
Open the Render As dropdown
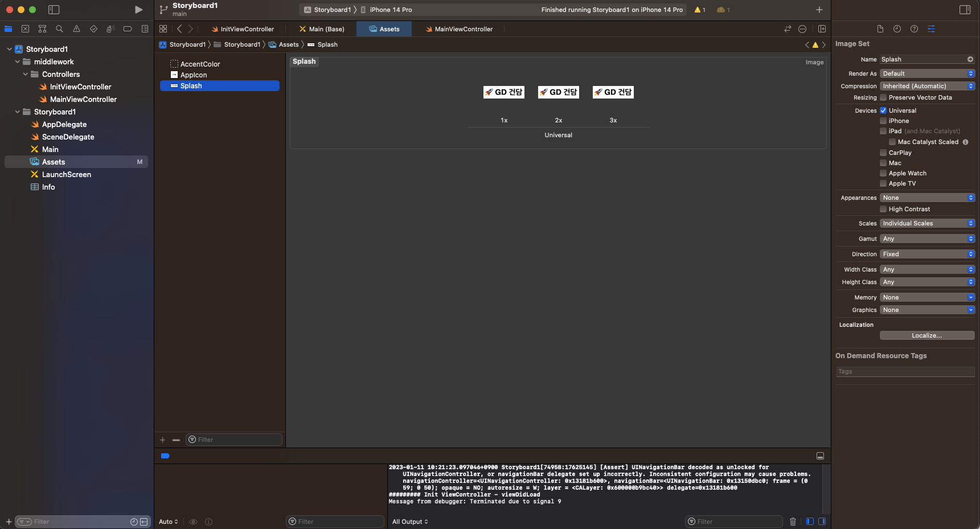click(927, 73)
